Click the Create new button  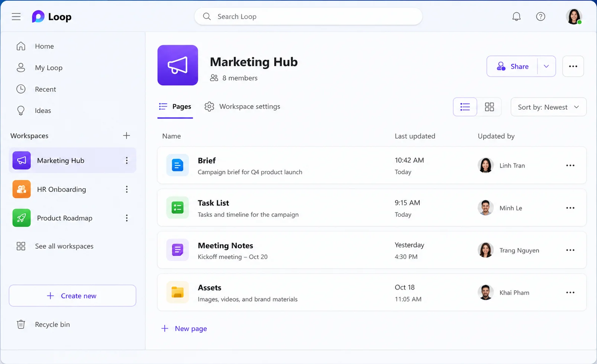tap(72, 296)
